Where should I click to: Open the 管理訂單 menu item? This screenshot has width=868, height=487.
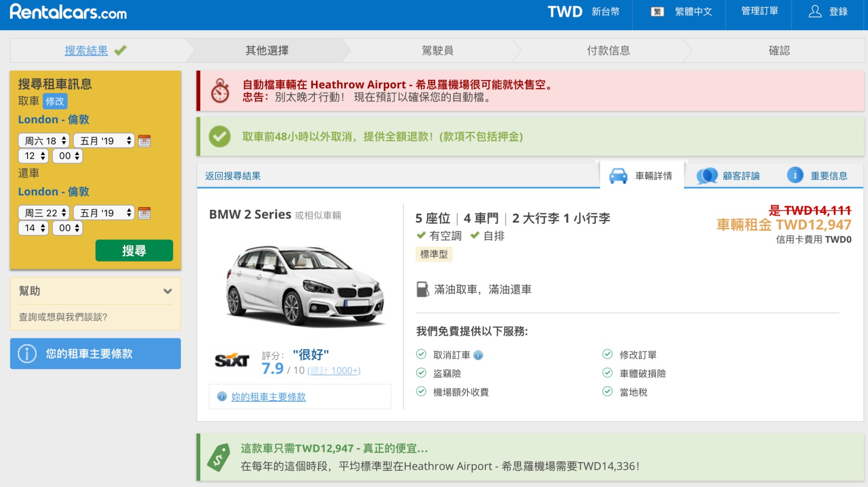pyautogui.click(x=759, y=11)
